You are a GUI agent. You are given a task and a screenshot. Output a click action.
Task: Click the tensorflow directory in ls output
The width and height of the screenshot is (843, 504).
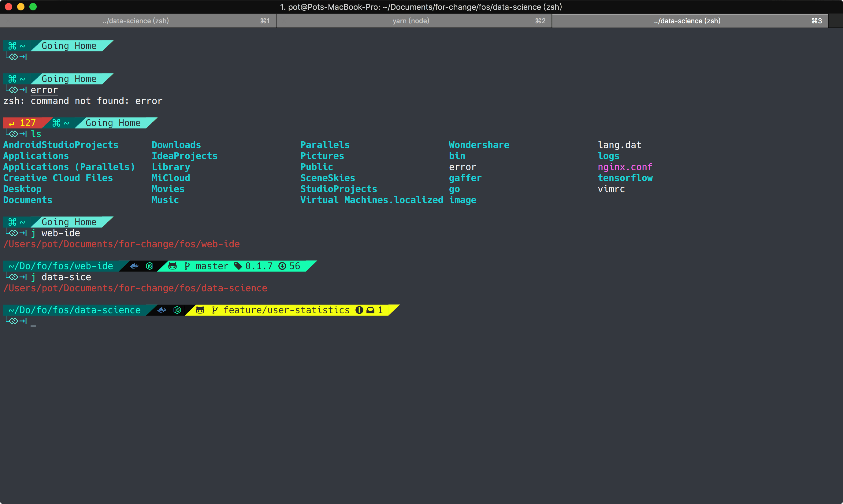[x=625, y=178]
